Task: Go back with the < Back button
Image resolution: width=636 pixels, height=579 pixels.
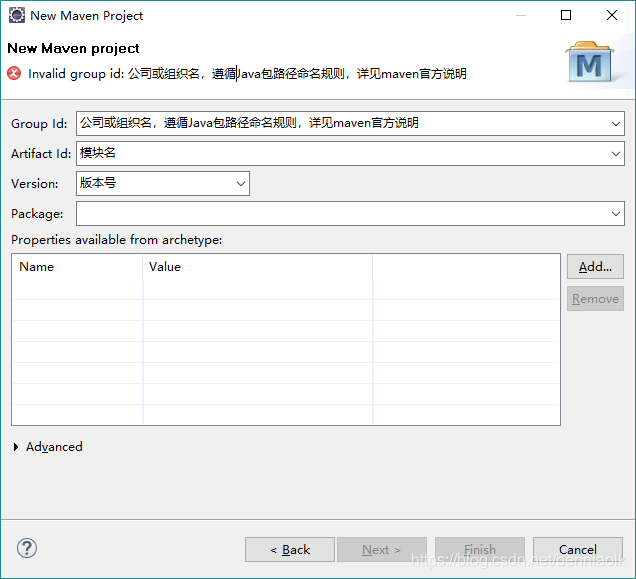Action: (x=290, y=549)
